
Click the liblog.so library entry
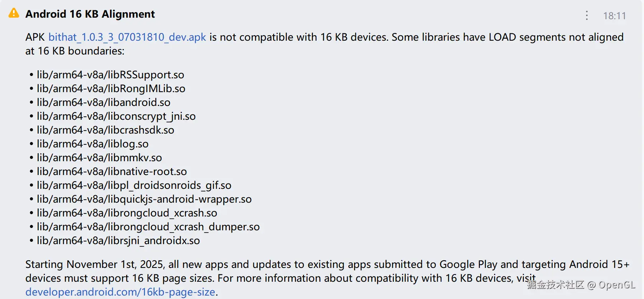point(92,144)
